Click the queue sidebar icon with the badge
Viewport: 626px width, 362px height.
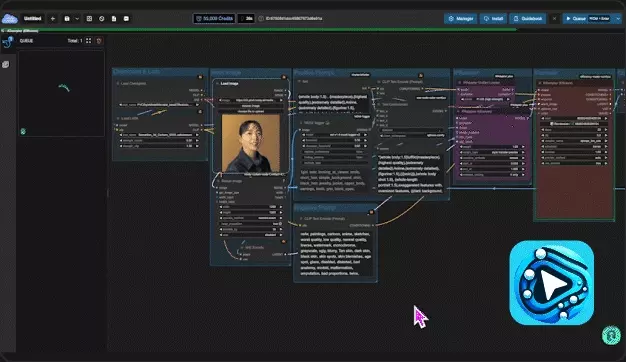point(7,42)
